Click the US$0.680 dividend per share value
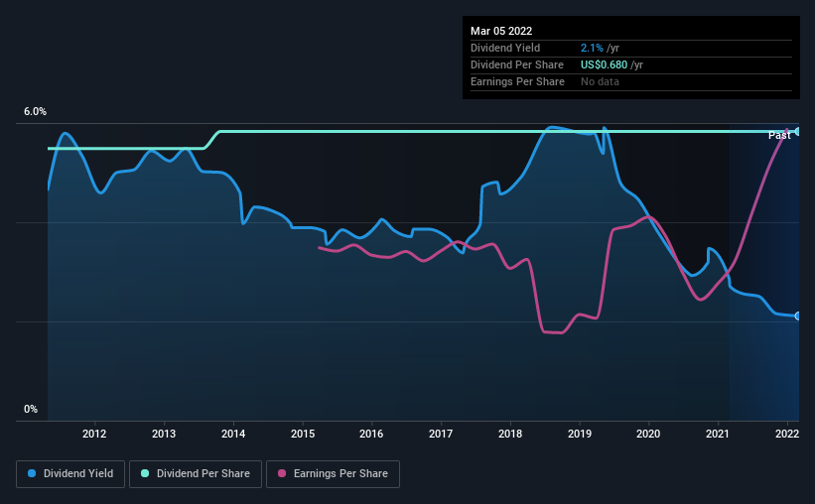The height and width of the screenshot is (504, 815). (x=604, y=64)
